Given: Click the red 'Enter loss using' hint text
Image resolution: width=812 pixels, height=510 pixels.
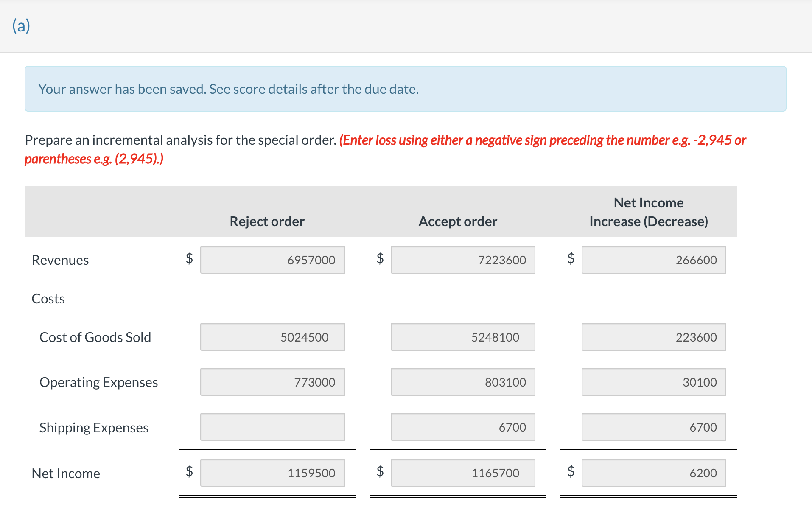Looking at the screenshot, I should click(x=385, y=149).
